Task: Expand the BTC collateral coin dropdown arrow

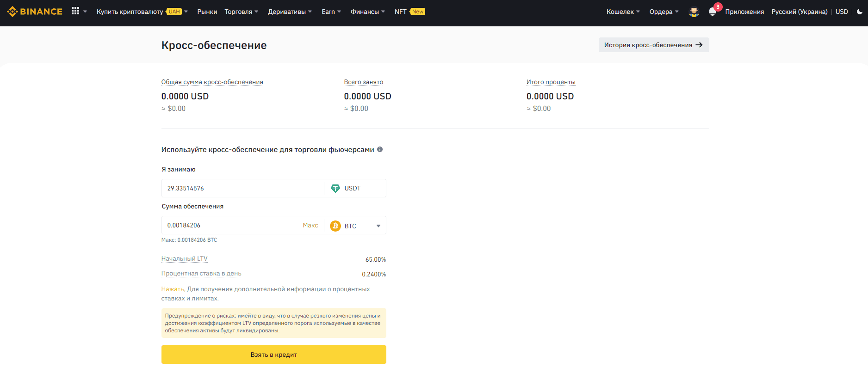Action: point(378,226)
